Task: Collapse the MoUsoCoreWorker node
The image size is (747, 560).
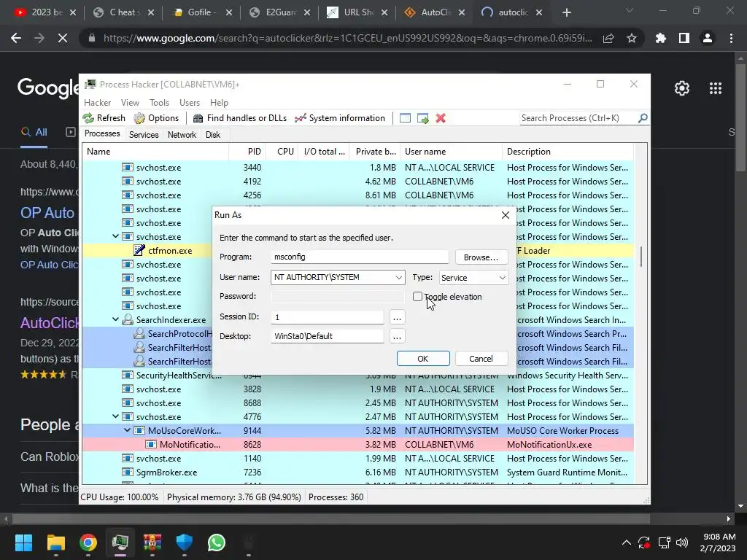Action: (127, 430)
